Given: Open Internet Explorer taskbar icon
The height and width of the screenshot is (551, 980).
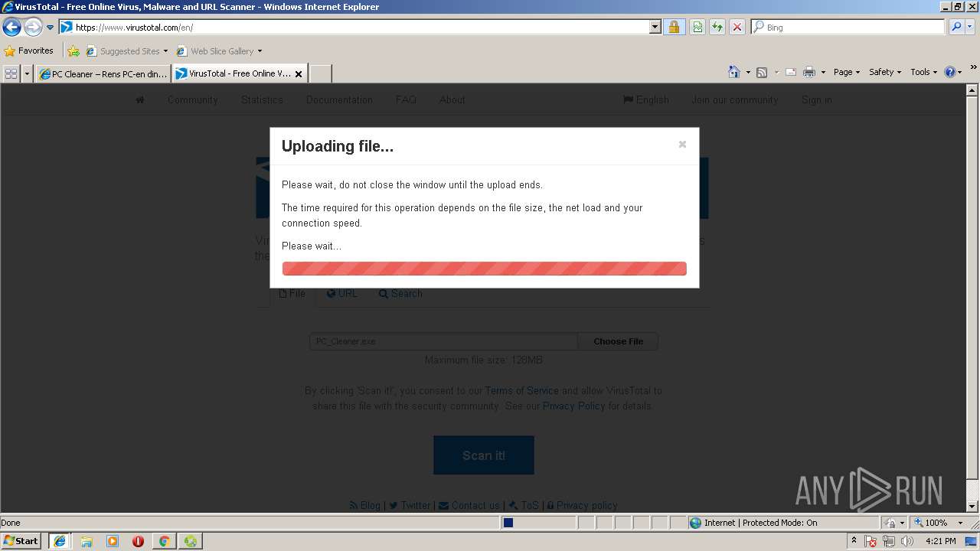Looking at the screenshot, I should click(x=60, y=541).
